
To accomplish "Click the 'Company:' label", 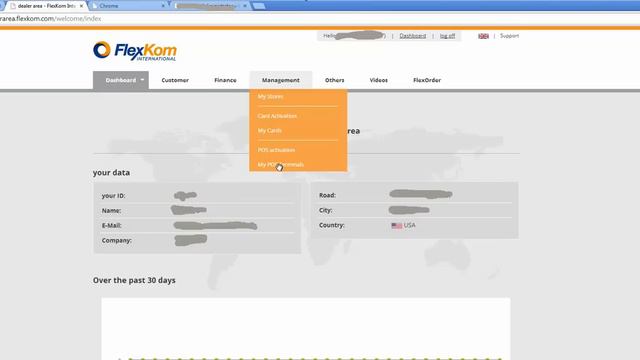I will pos(117,240).
